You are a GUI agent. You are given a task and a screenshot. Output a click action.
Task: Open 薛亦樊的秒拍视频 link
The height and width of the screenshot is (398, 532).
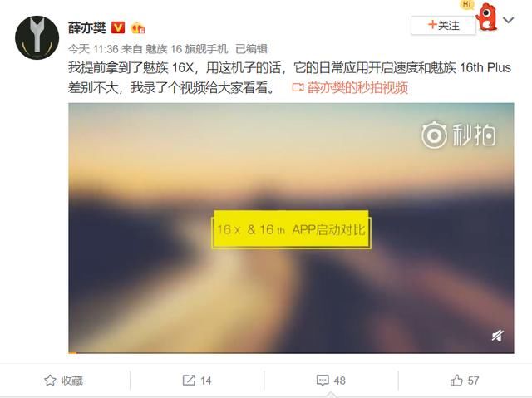pos(357,88)
